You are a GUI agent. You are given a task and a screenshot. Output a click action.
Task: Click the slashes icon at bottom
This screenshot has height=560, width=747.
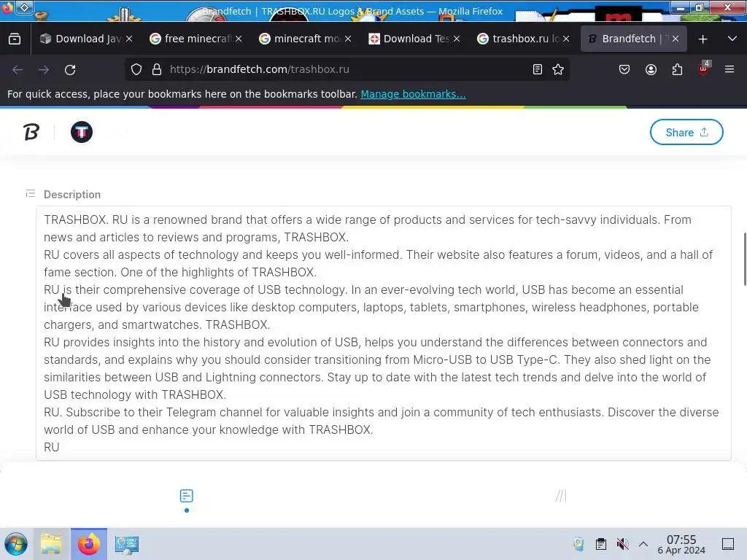pyautogui.click(x=561, y=496)
